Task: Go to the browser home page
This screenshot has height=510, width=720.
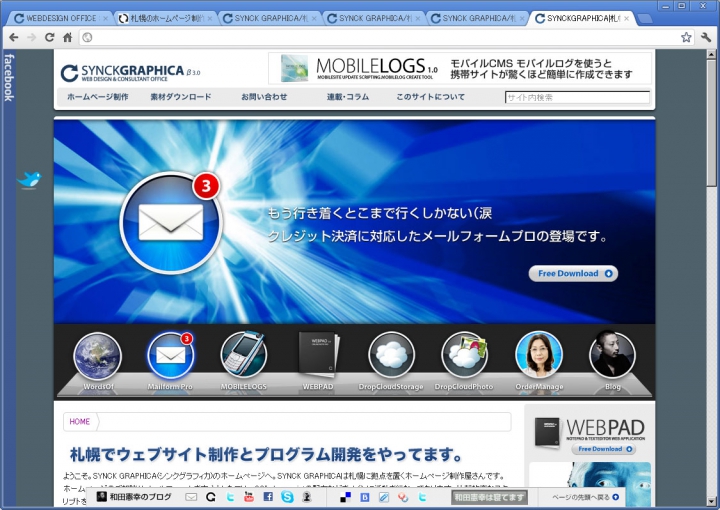Action: coord(68,37)
